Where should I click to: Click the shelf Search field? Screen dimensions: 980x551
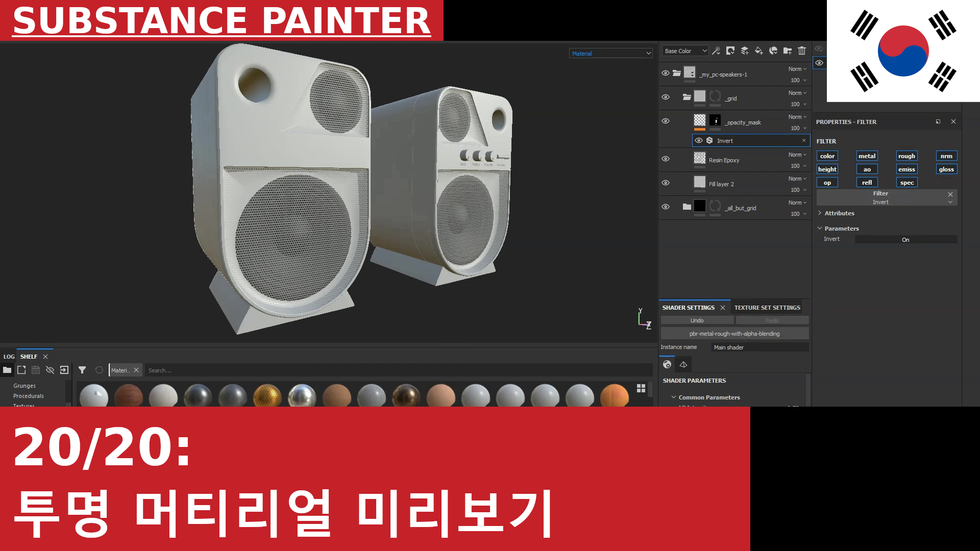[x=399, y=370]
